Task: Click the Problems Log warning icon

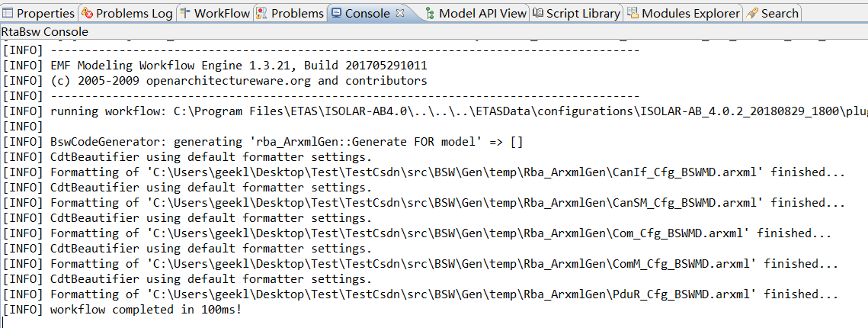Action: coord(87,13)
